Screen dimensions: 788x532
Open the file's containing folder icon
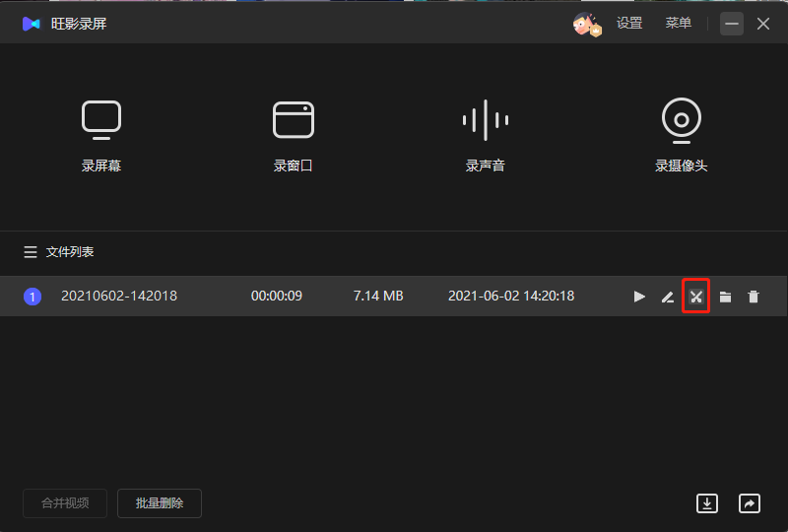pos(725,297)
